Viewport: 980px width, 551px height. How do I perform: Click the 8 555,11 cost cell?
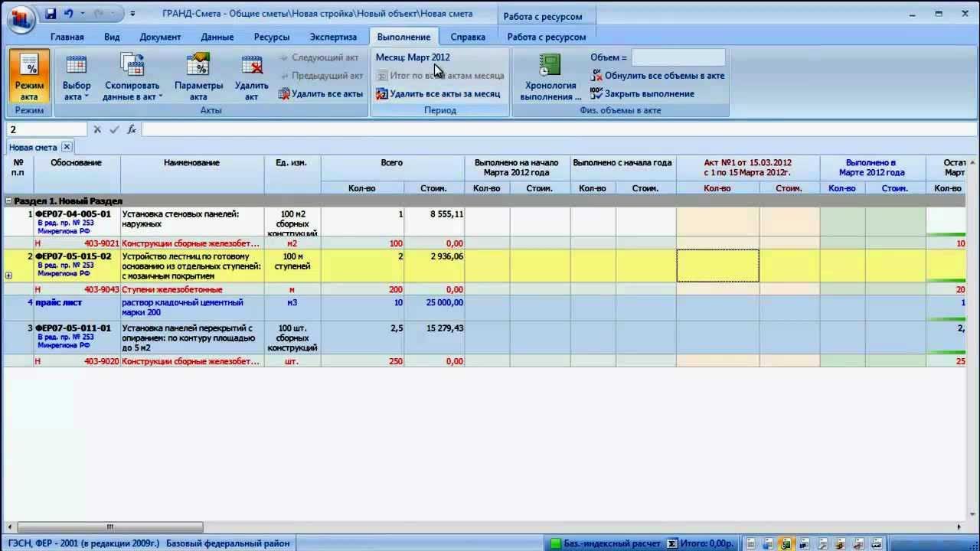point(434,222)
